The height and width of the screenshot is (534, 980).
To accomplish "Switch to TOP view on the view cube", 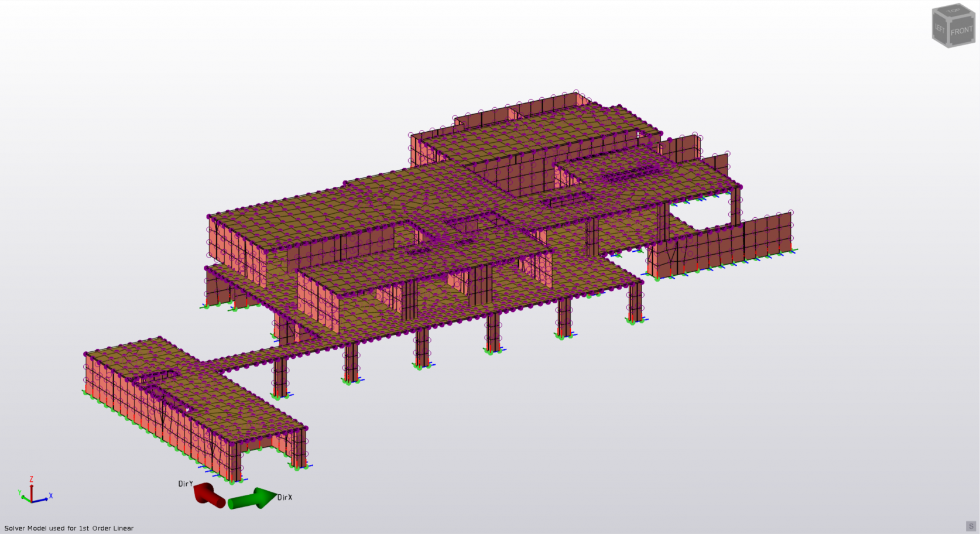I will (954, 12).
